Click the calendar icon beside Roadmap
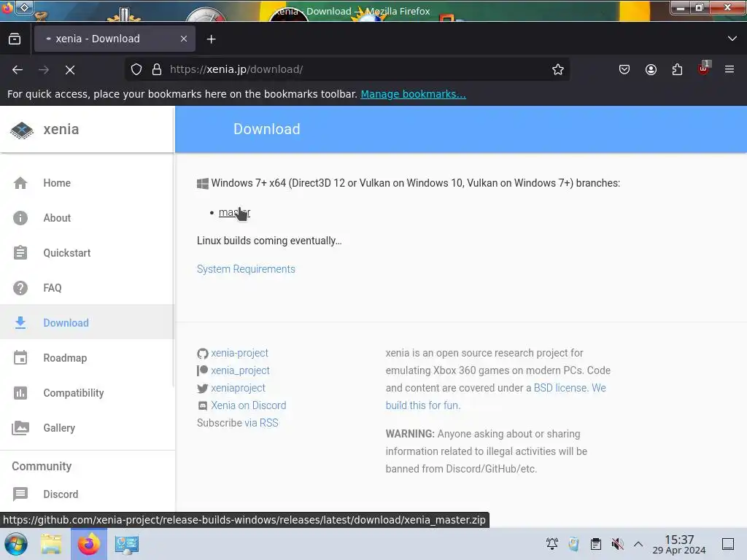 click(x=20, y=358)
